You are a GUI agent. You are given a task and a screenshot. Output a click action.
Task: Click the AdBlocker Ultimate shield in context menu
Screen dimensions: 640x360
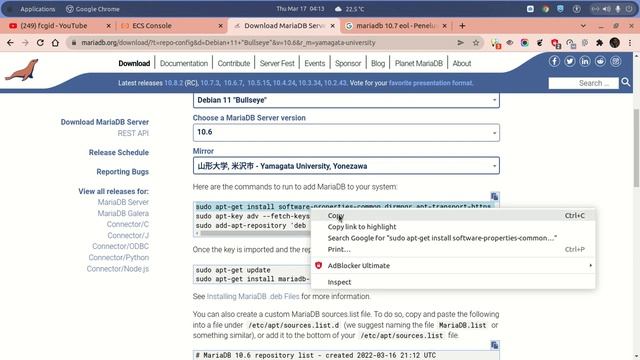click(318, 265)
